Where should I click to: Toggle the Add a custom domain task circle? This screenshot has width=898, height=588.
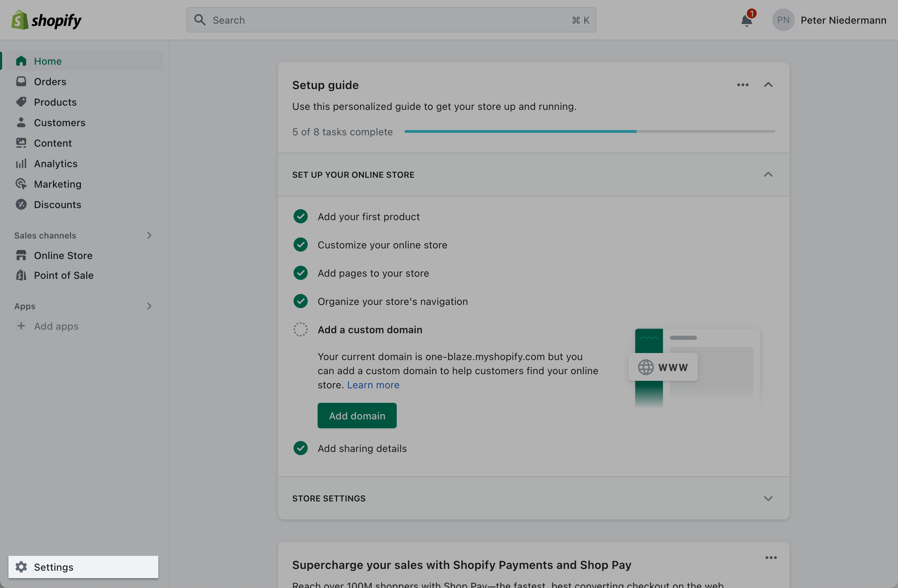click(300, 329)
